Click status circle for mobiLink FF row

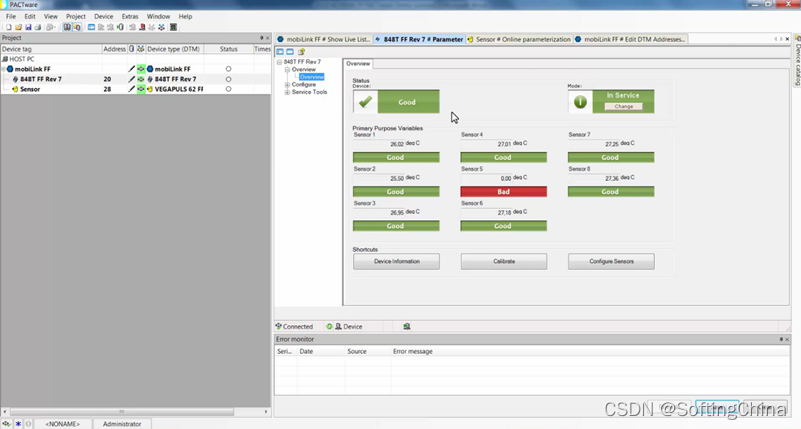click(229, 69)
